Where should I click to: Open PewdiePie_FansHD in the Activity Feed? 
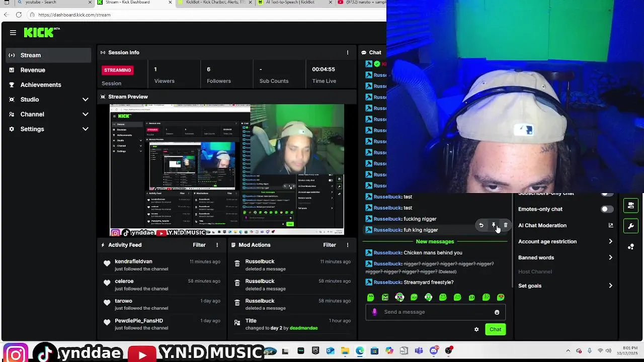coord(139,321)
